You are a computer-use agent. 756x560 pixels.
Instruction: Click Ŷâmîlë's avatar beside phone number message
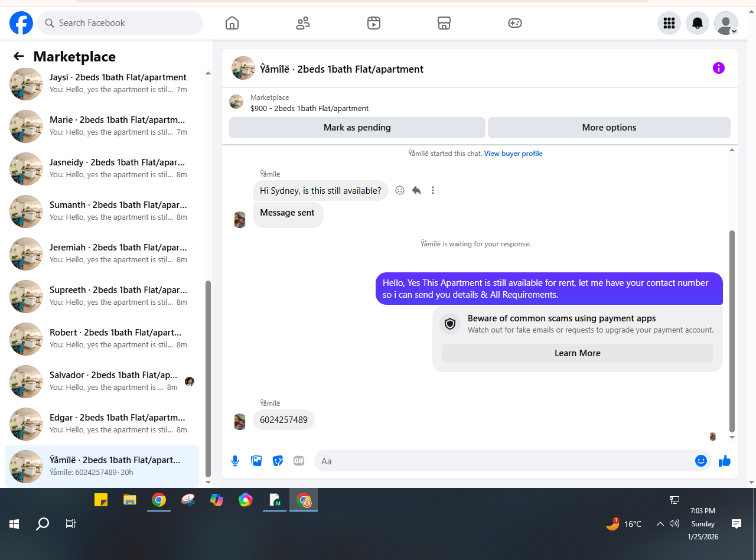click(240, 422)
